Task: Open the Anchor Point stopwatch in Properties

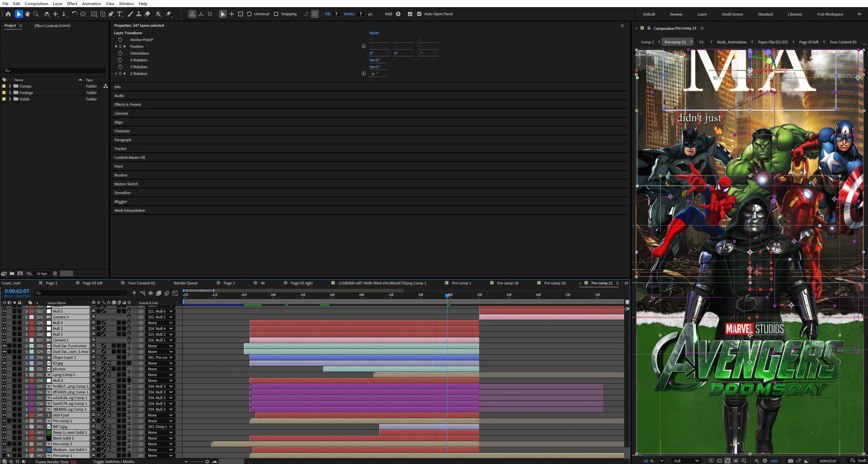Action: (x=120, y=40)
